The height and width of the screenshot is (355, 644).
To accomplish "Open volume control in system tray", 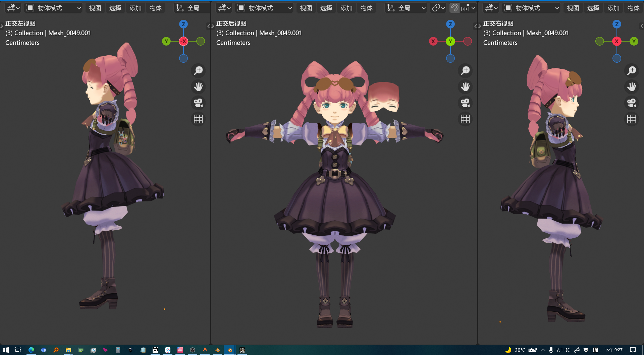I will pyautogui.click(x=567, y=350).
